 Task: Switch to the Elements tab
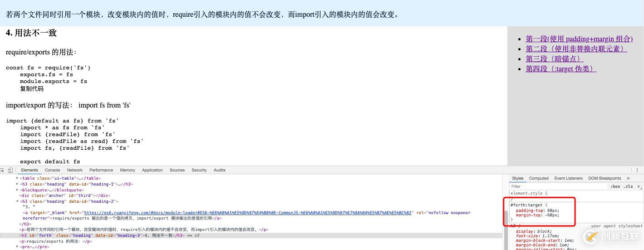tap(29, 170)
